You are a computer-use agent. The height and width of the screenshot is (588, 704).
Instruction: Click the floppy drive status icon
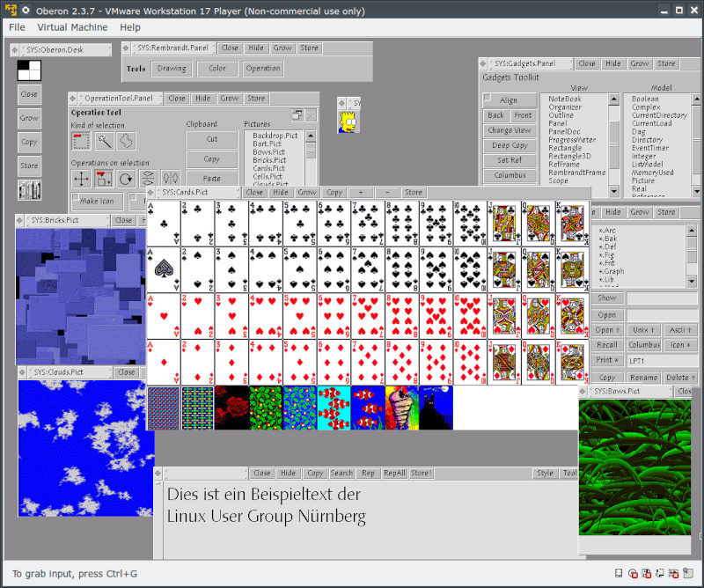(647, 573)
